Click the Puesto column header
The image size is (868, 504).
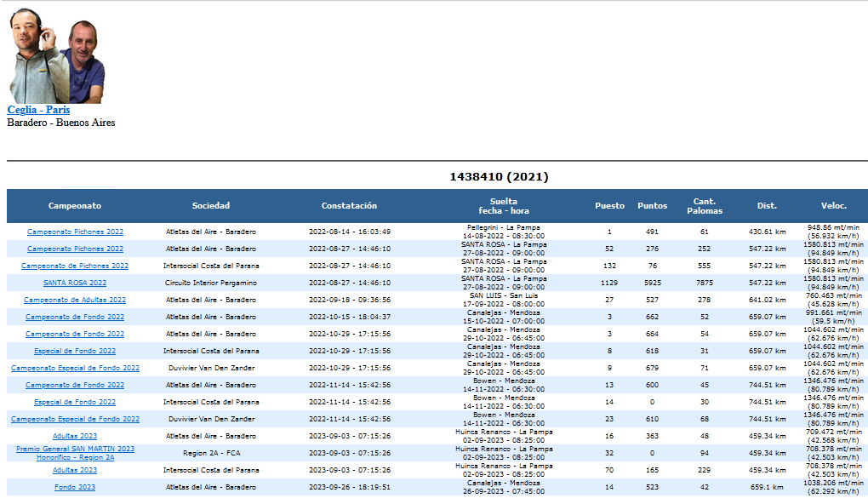tap(609, 206)
